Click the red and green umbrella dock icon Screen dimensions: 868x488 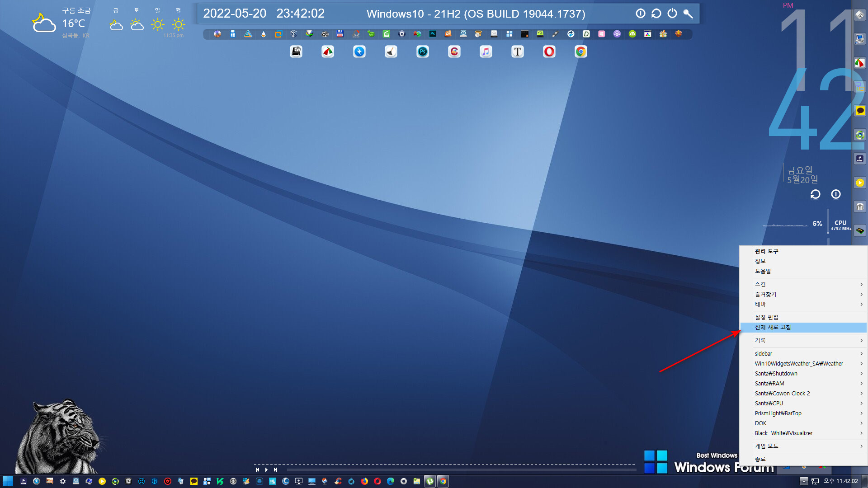(x=328, y=52)
